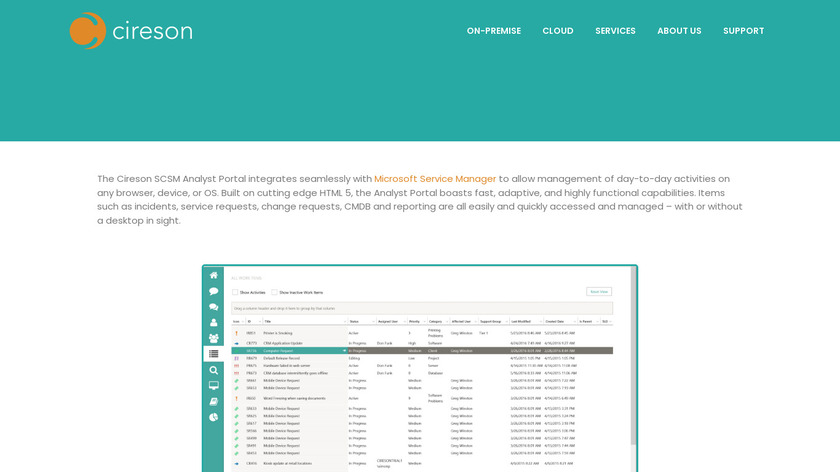Select the 'Printer is Smoking' title
Viewport: 840px width, 472px height.
pos(278,333)
